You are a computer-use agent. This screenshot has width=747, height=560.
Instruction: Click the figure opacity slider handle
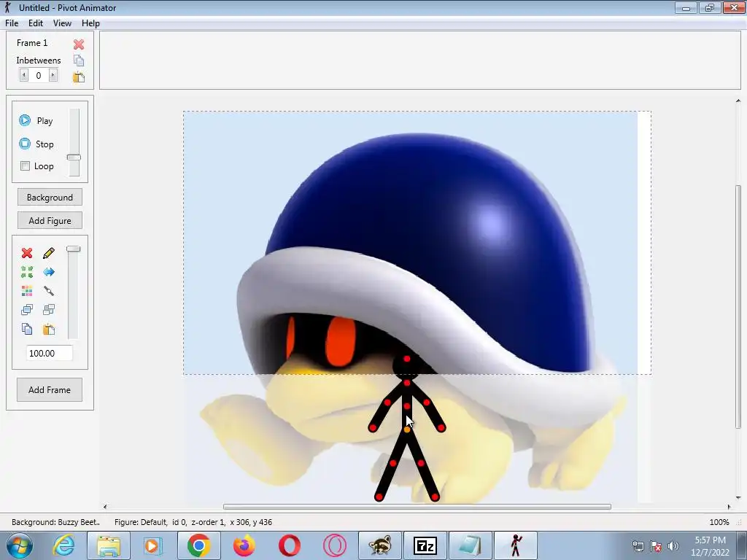pos(74,249)
